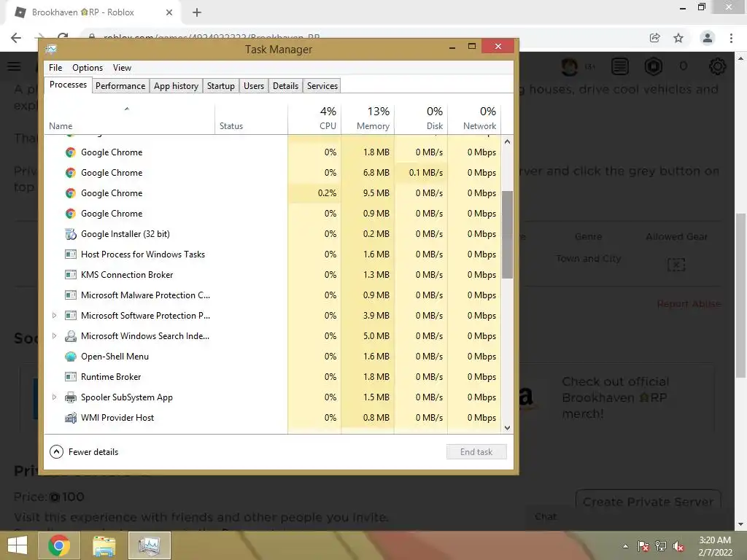Sort by the CPU column header
Viewport: 747px width, 560px height.
314,117
